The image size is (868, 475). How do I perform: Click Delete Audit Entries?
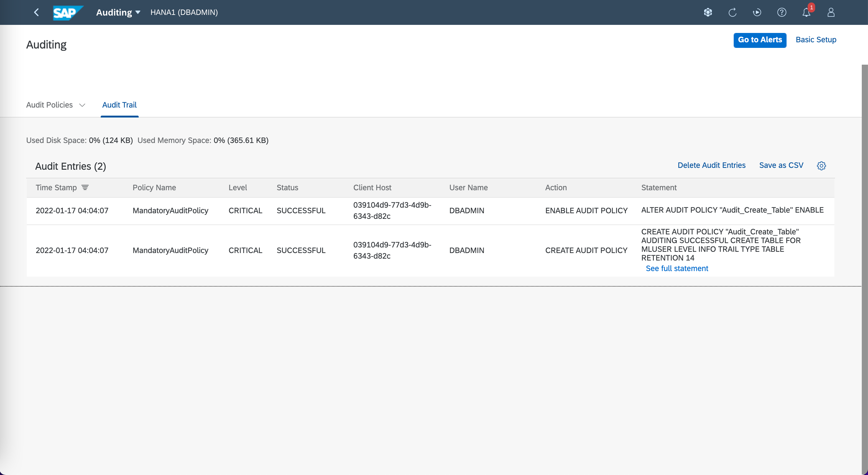(711, 165)
